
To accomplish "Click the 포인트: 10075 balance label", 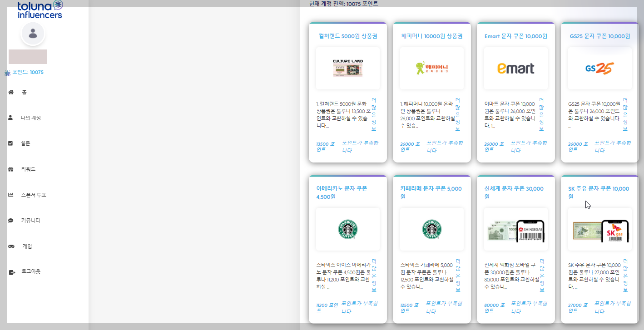I will pyautogui.click(x=28, y=72).
